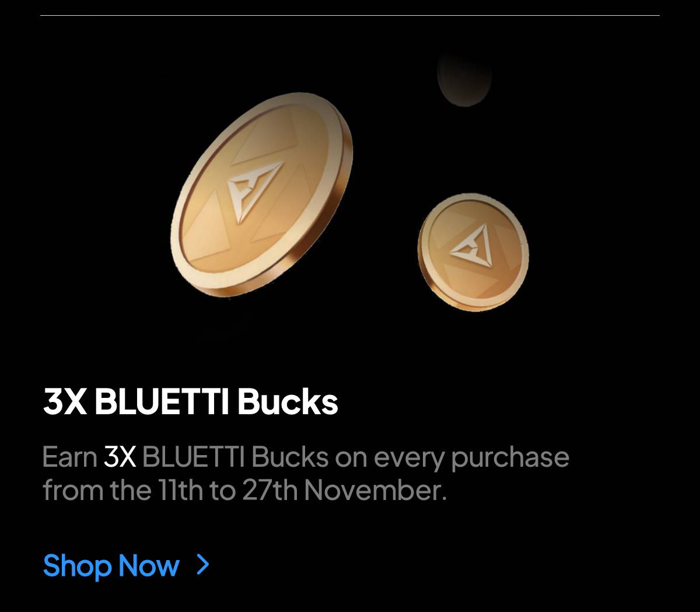Viewport: 700px width, 612px height.
Task: Click the gray BLUETTI Bucks description text
Action: (x=236, y=457)
